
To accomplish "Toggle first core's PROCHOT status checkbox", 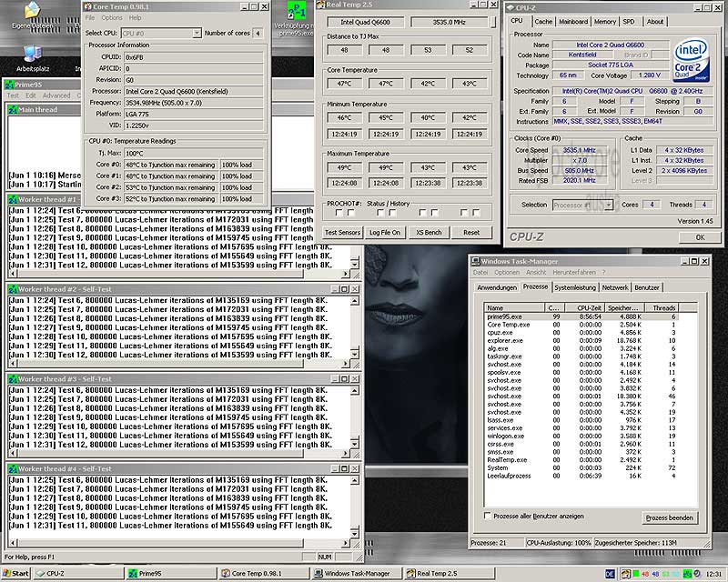I will point(339,213).
